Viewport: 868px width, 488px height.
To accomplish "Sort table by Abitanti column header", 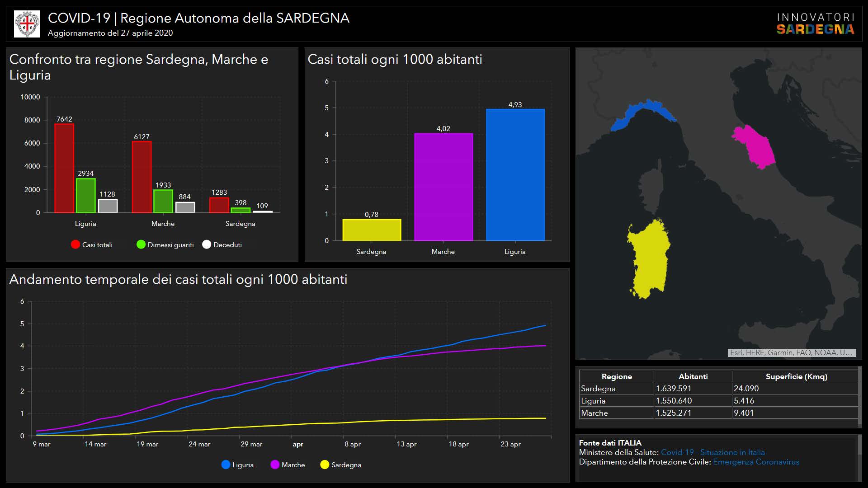I will pos(693,376).
